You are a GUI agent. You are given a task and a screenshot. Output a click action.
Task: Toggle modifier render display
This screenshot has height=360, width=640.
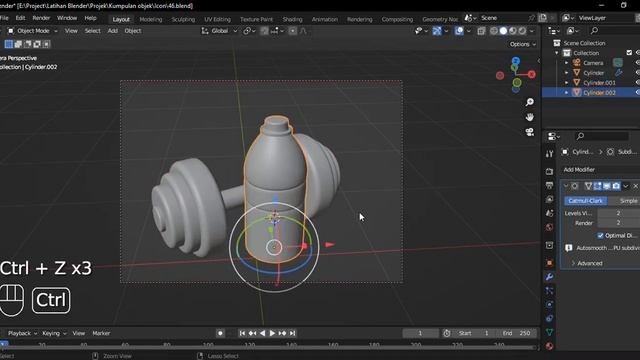pos(616,186)
